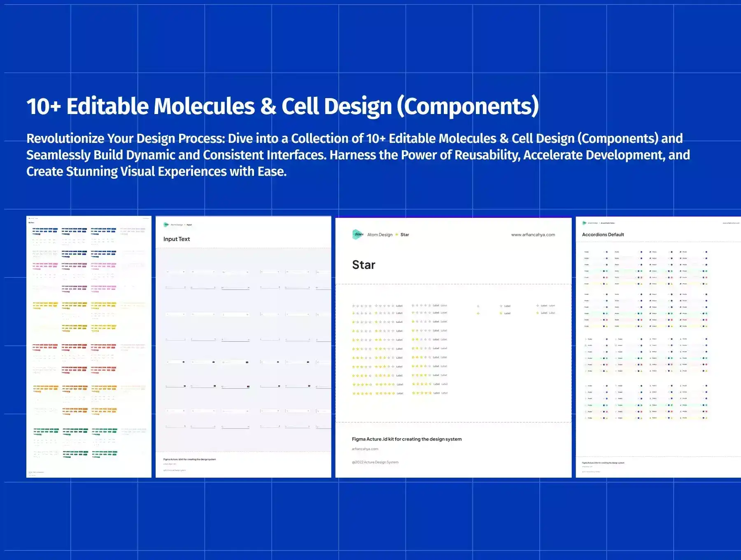Click the large 'Star' heading
Image resolution: width=741 pixels, height=560 pixels.
point(364,265)
